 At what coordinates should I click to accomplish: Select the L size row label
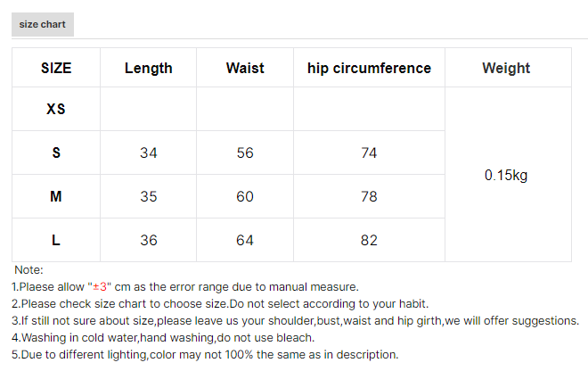(56, 240)
